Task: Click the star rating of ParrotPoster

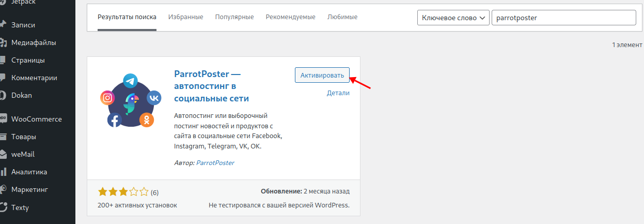Action: pos(123,192)
